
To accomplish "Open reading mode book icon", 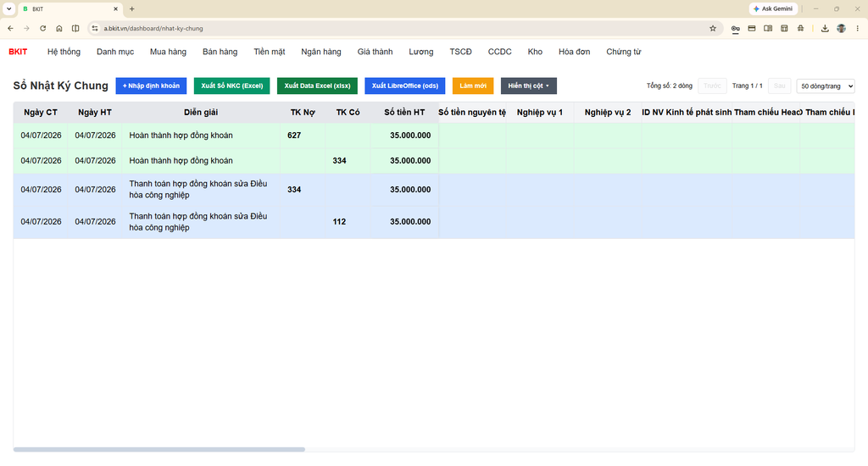I will point(768,28).
